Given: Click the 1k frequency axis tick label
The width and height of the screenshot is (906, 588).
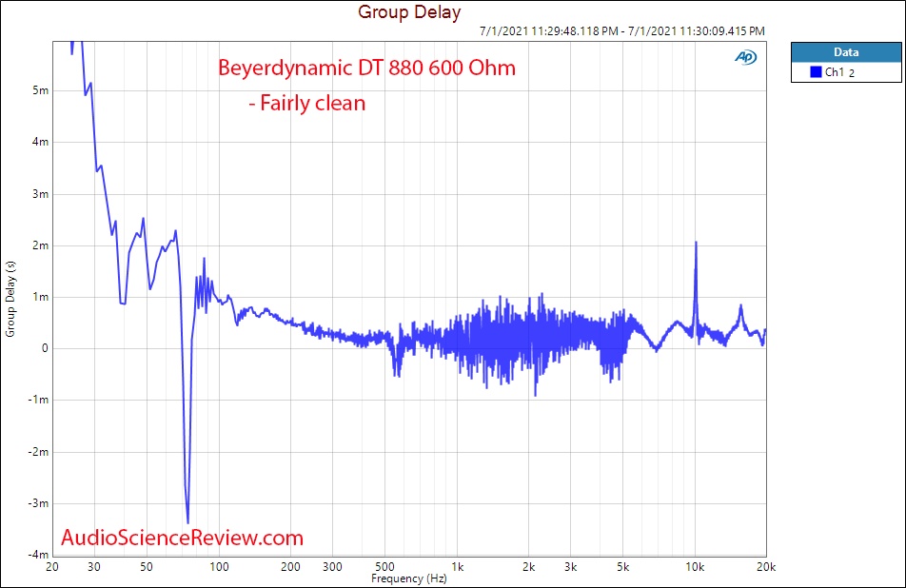Looking at the screenshot, I should [x=457, y=567].
